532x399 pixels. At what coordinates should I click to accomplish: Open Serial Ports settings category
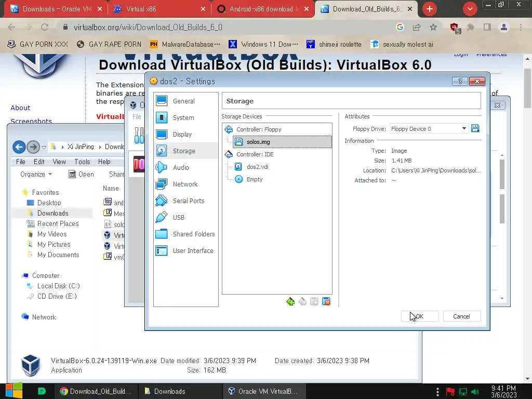click(x=185, y=201)
